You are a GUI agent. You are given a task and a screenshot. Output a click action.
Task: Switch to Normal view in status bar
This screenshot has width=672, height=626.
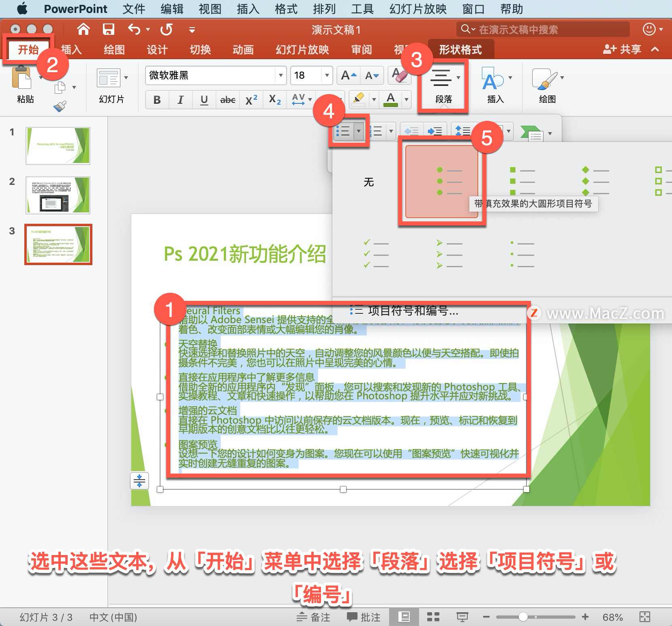404,617
